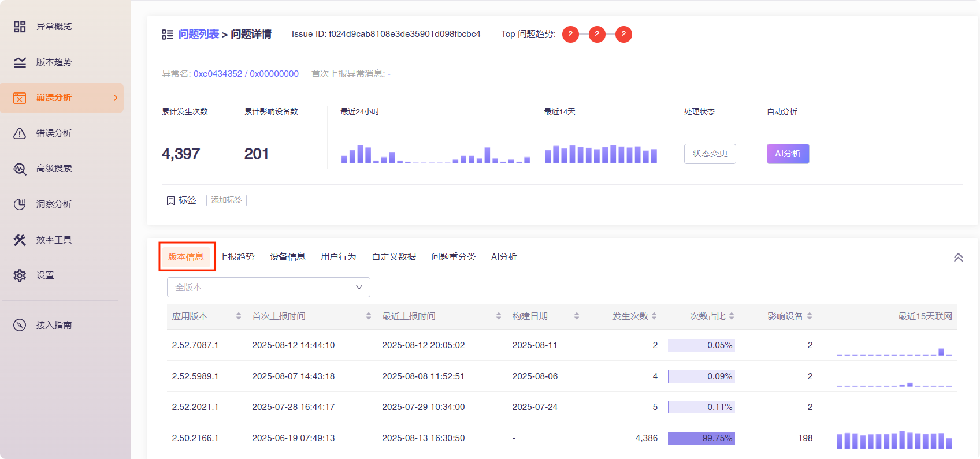Open 效率工具 wrench icon
980x459 pixels.
pyautogui.click(x=20, y=240)
